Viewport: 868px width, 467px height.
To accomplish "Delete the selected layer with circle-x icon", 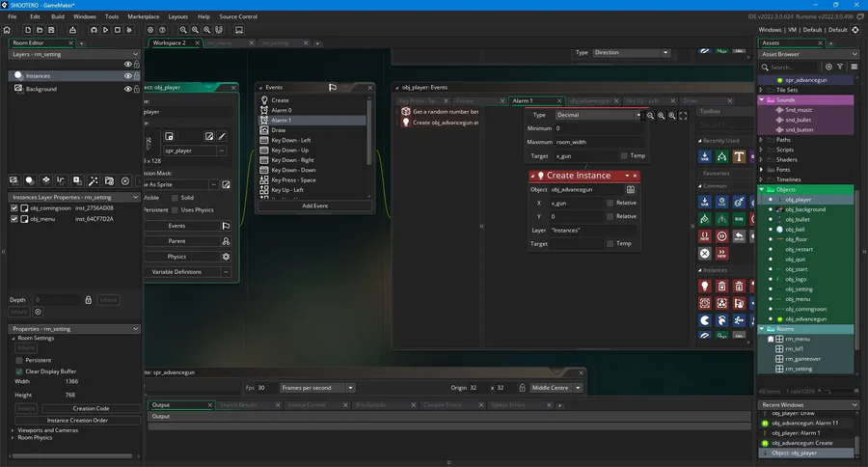I will coord(125,180).
